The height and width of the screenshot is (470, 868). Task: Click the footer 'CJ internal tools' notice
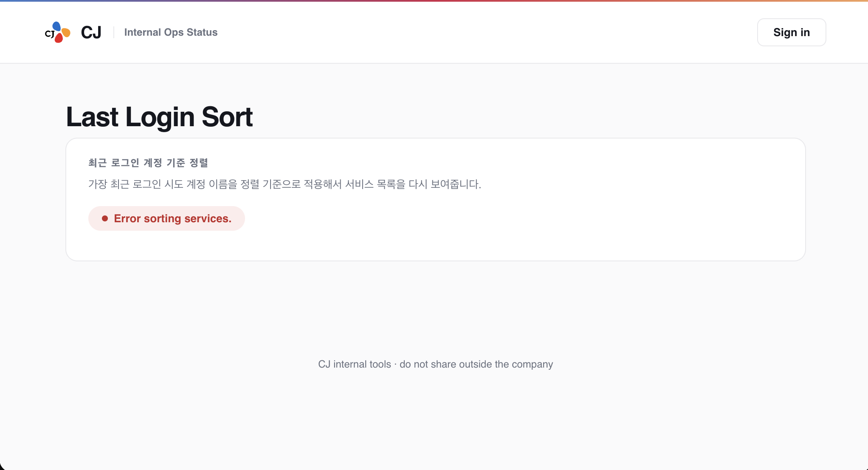[435, 364]
